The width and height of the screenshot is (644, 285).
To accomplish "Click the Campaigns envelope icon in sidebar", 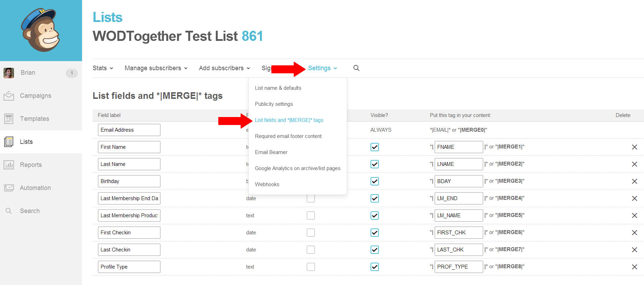I will click(x=9, y=96).
